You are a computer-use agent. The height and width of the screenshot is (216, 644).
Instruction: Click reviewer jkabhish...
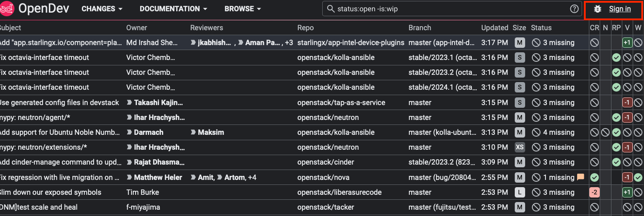point(214,43)
